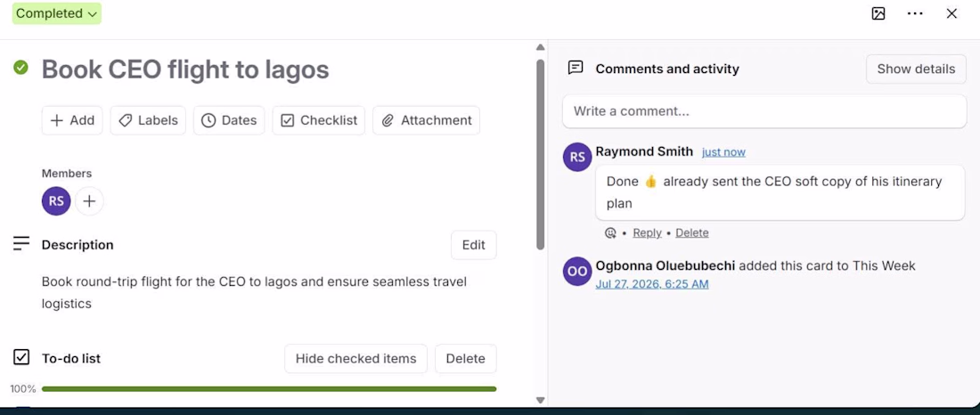This screenshot has height=415, width=980.
Task: Click the add member plus icon
Action: [89, 201]
